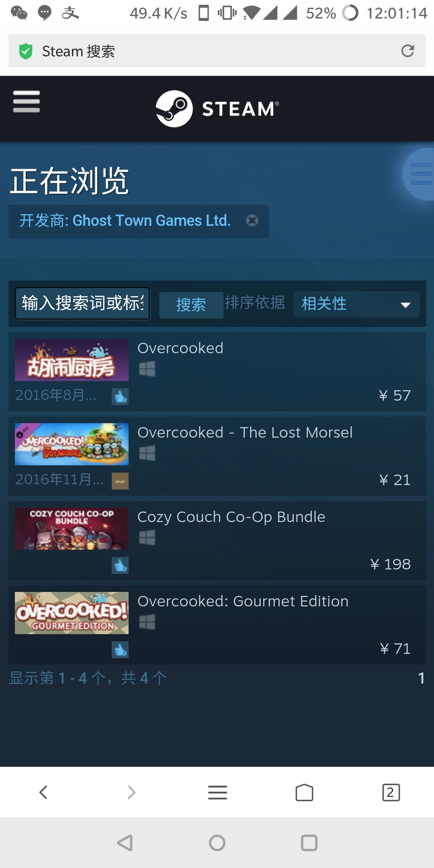Click the 搜索 search button
Viewport: 434px width, 868px height.
191,305
